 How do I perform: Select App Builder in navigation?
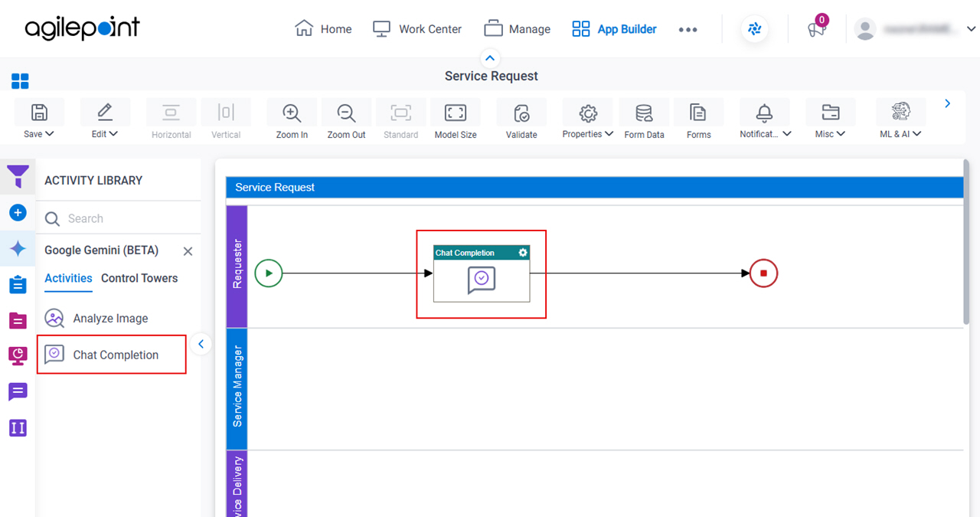(x=614, y=29)
